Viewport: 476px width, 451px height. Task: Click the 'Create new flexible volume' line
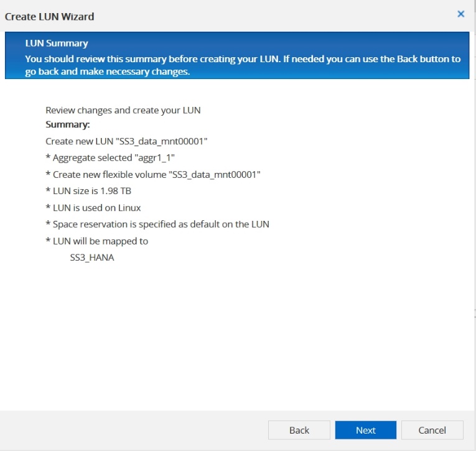152,175
